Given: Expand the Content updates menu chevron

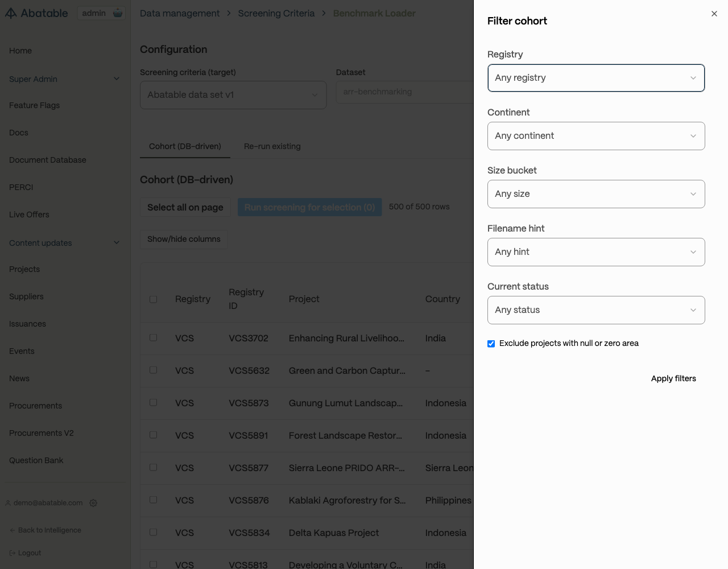Looking at the screenshot, I should [x=117, y=242].
